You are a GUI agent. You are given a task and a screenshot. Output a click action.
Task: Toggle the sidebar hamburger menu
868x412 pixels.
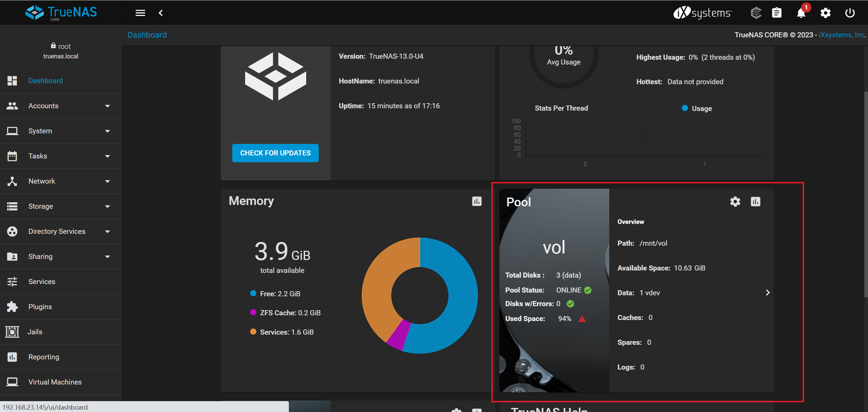pos(140,13)
